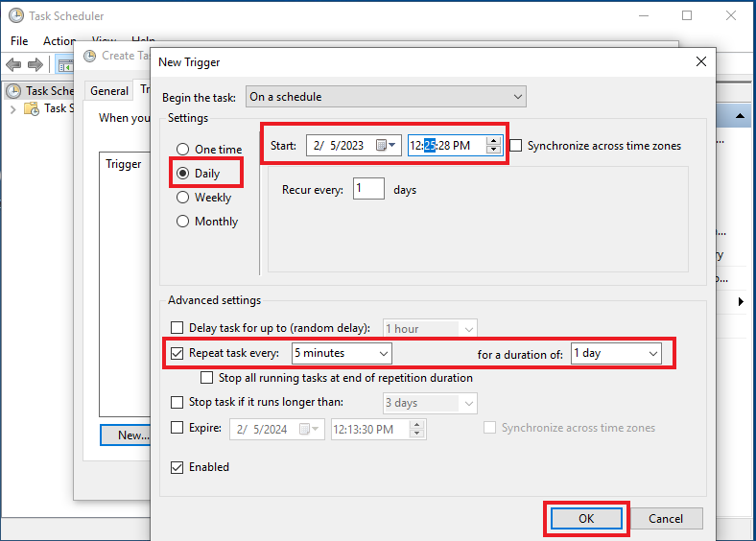Select the Weekly radio button
The width and height of the screenshot is (756, 541).
point(182,198)
